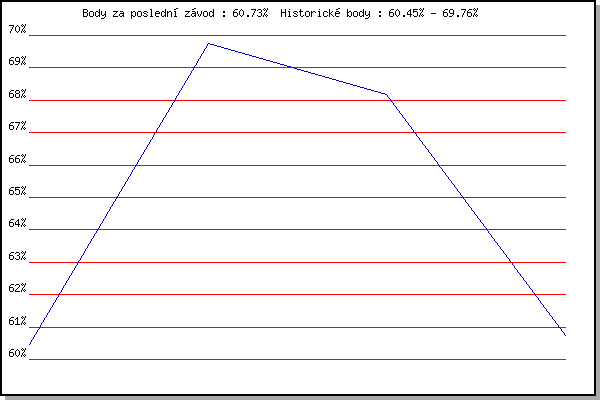Select the 66% y-axis label

[16, 159]
